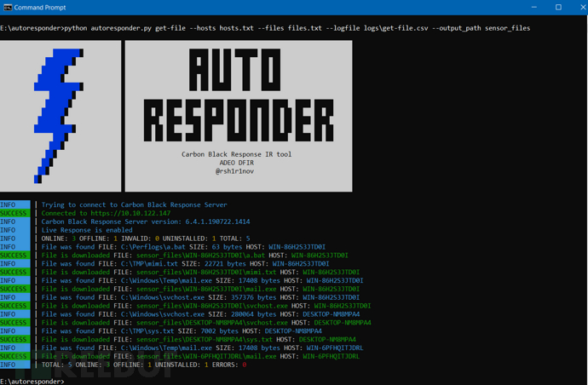The height and width of the screenshot is (385, 588).
Task: Click the Command Prompt title bar icon
Action: [8, 8]
